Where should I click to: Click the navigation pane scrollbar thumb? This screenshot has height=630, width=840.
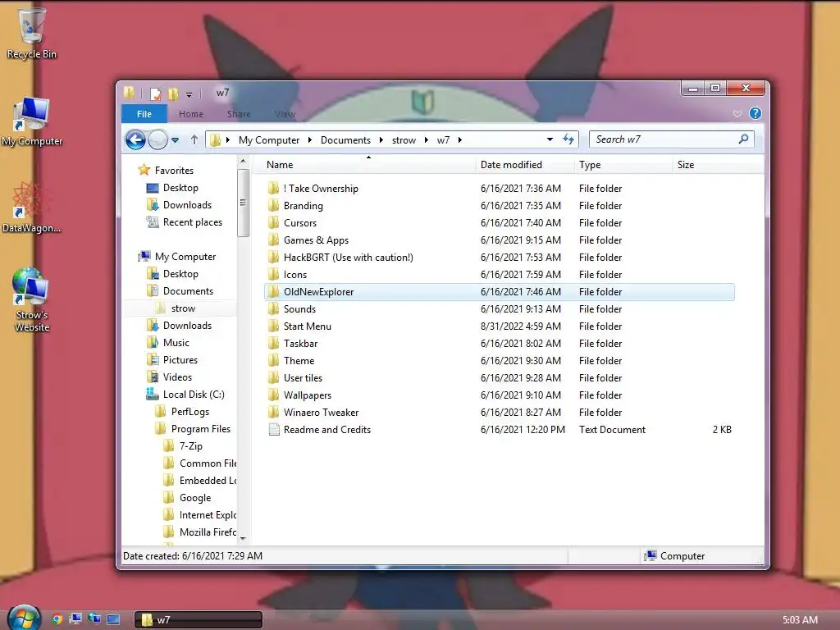[243, 203]
